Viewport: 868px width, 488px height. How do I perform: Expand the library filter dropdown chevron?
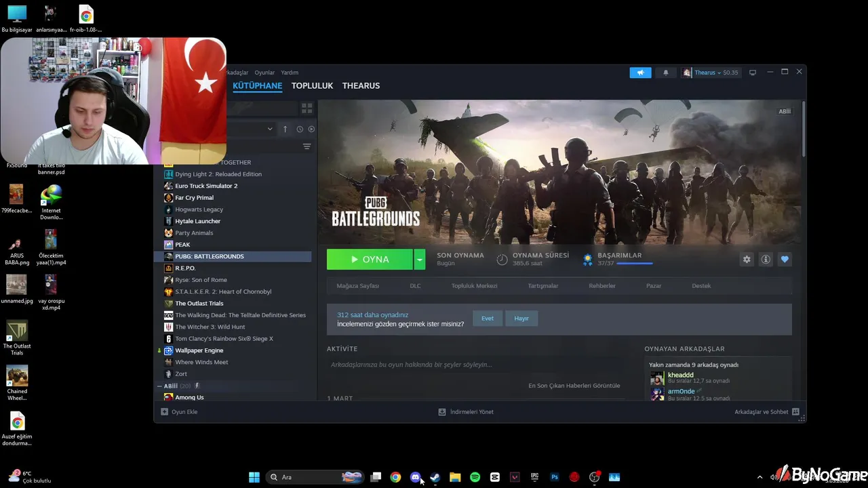tap(270, 129)
